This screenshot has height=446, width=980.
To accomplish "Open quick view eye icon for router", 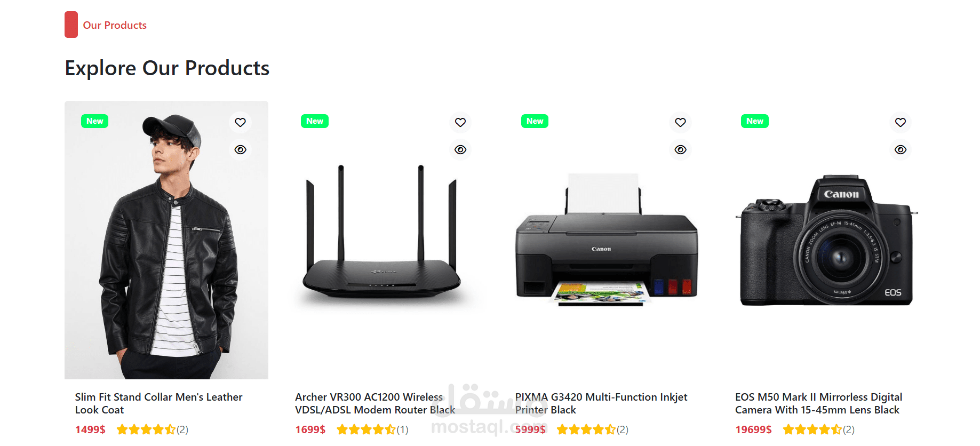I will tap(460, 149).
